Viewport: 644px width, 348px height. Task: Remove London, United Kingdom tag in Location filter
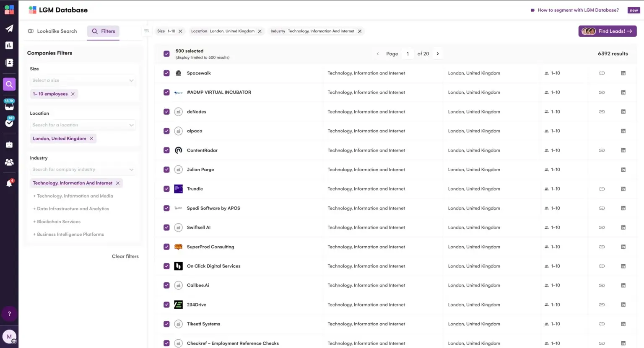point(91,139)
